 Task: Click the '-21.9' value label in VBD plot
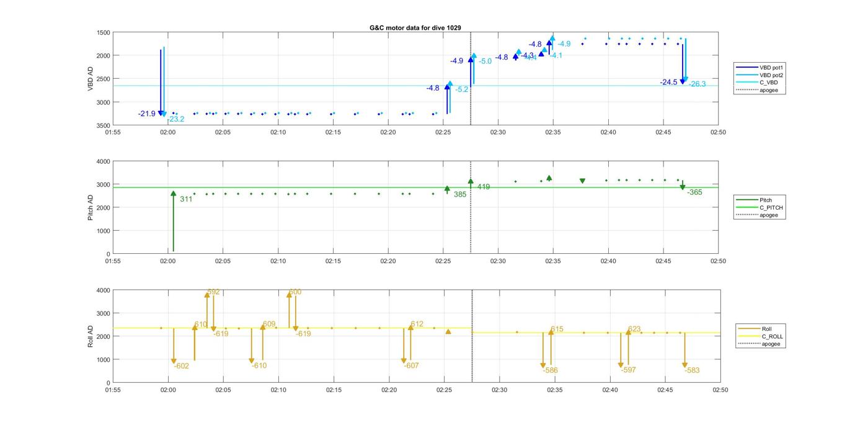click(147, 114)
